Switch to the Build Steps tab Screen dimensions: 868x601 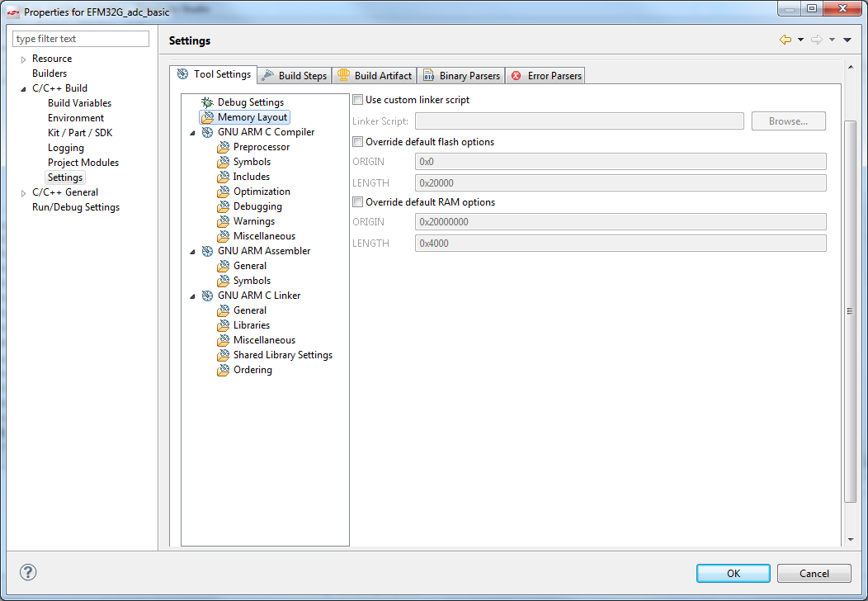(x=294, y=74)
